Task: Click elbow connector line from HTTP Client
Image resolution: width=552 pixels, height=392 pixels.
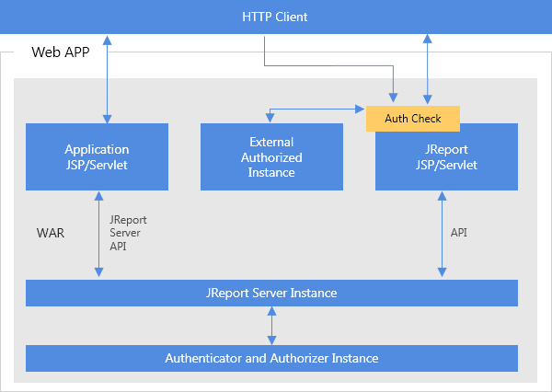Action: click(x=331, y=66)
